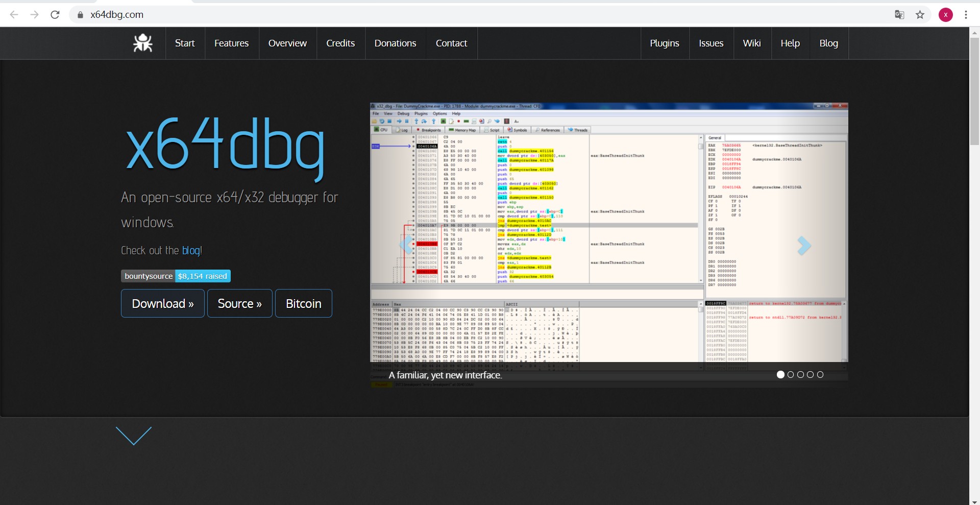The height and width of the screenshot is (505, 980).
Task: Open the Chrome profile avatar
Action: tap(946, 15)
